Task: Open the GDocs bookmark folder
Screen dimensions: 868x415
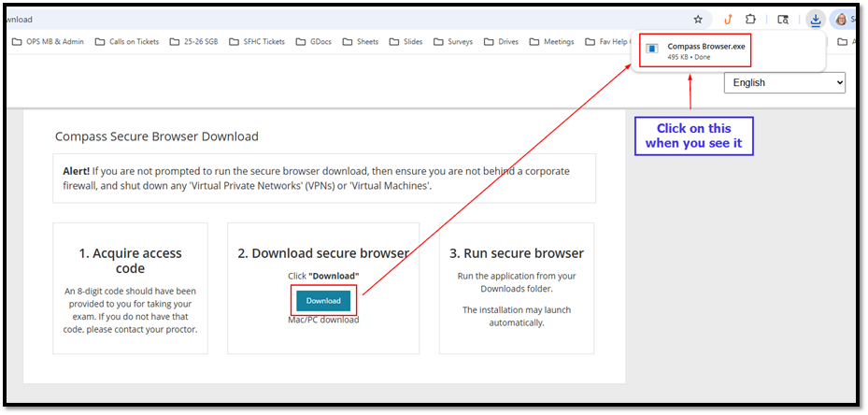Action: coord(314,41)
